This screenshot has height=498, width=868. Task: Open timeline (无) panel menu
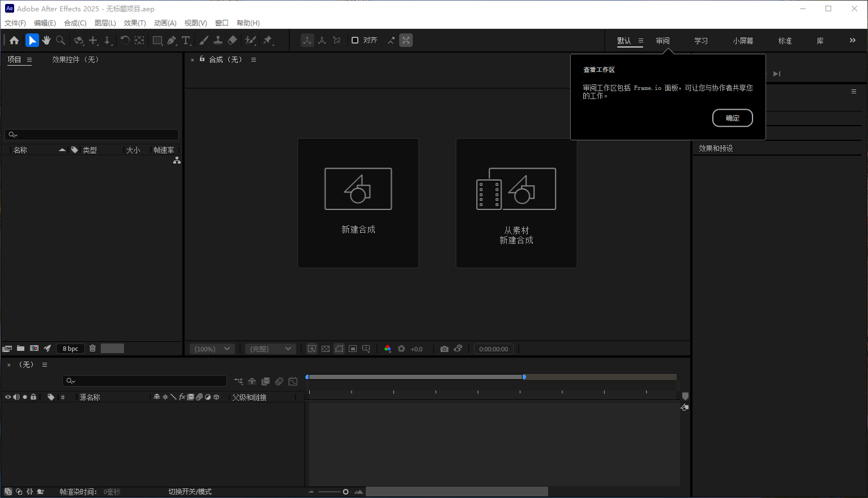[45, 365]
